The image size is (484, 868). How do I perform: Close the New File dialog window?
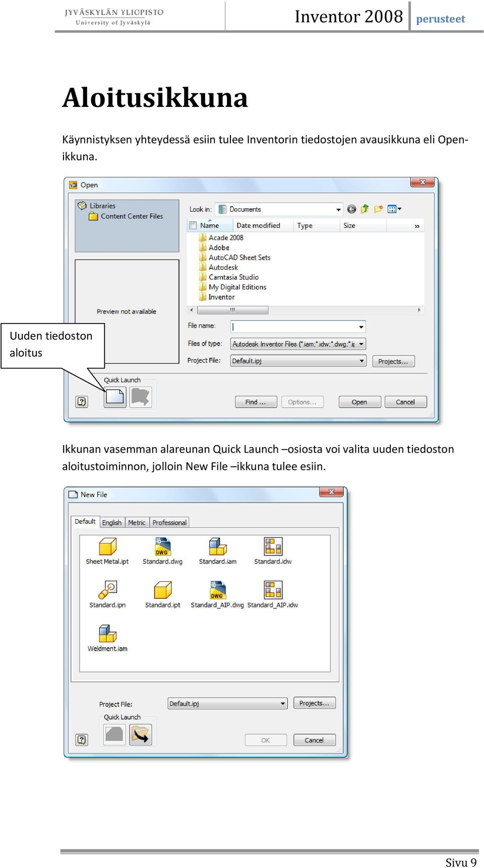(x=331, y=492)
